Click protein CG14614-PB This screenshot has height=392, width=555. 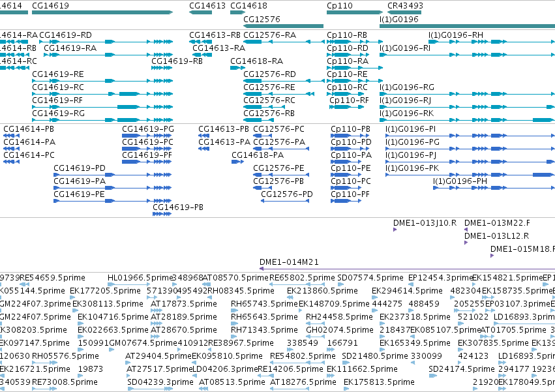pyautogui.click(x=11, y=136)
